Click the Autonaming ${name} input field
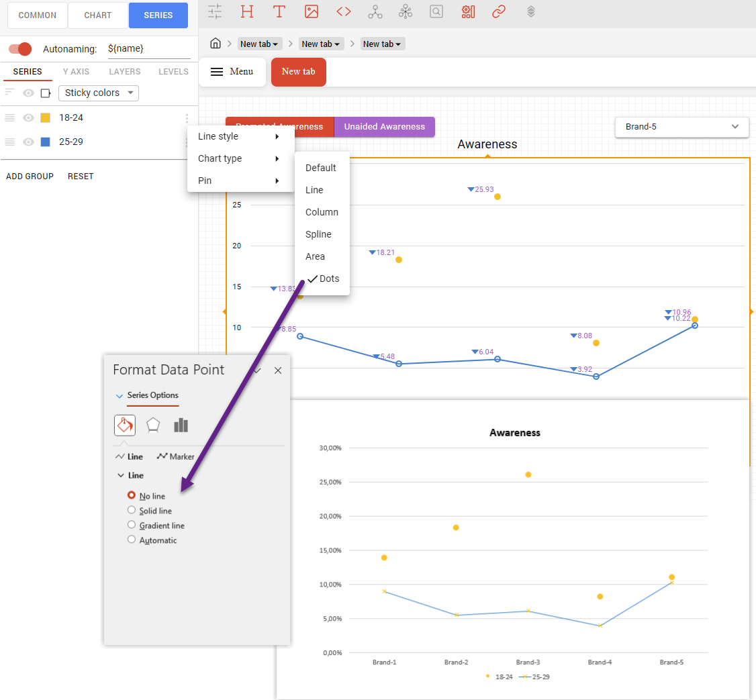 [x=148, y=49]
